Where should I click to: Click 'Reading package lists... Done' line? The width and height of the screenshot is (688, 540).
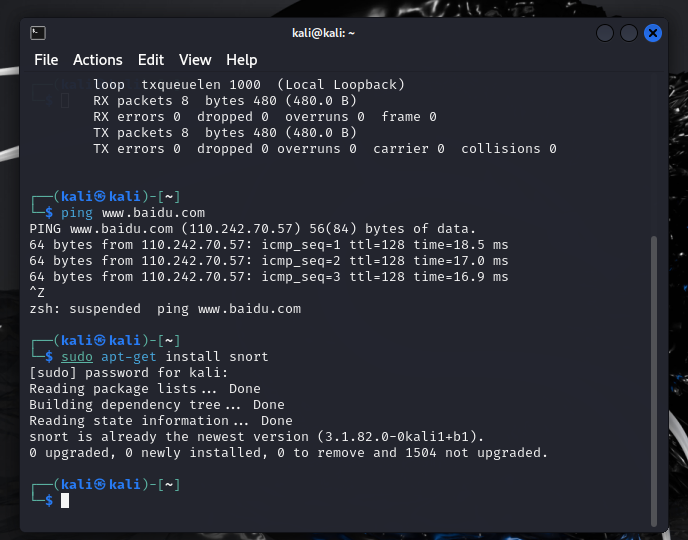point(145,389)
